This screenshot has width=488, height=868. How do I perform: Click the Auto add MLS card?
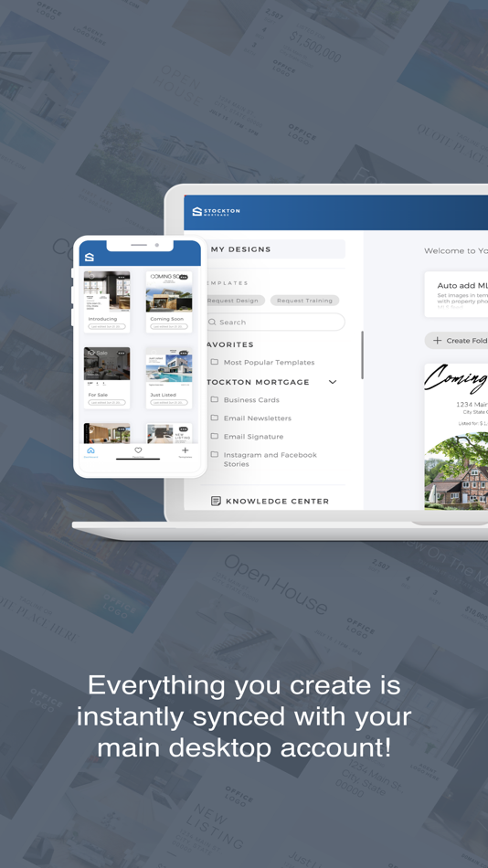click(456, 294)
